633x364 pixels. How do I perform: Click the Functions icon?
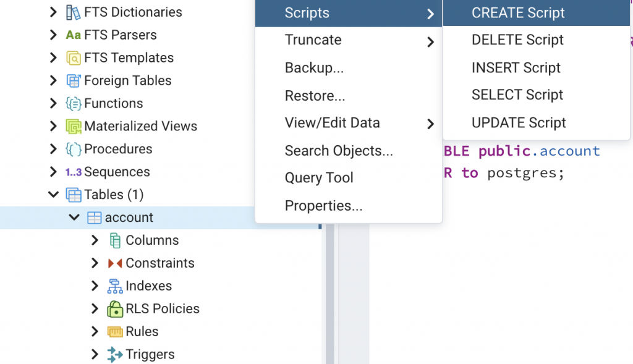(74, 104)
